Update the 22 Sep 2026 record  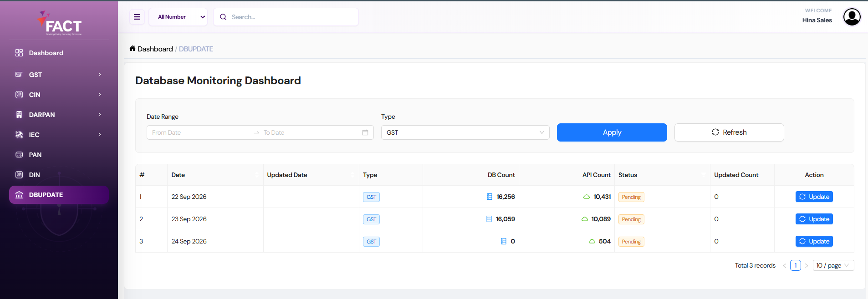[x=814, y=197]
